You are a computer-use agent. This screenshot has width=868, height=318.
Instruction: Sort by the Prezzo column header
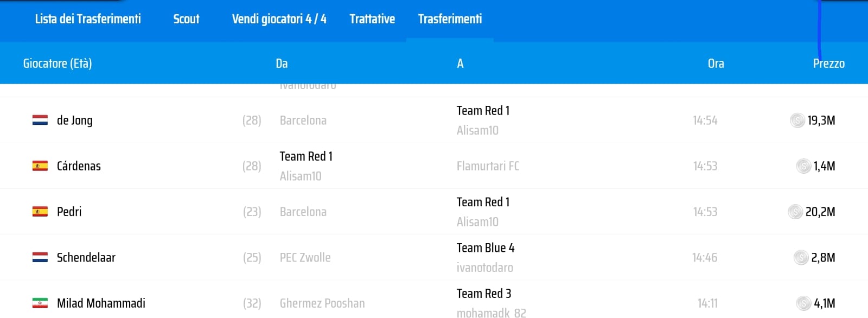click(828, 63)
